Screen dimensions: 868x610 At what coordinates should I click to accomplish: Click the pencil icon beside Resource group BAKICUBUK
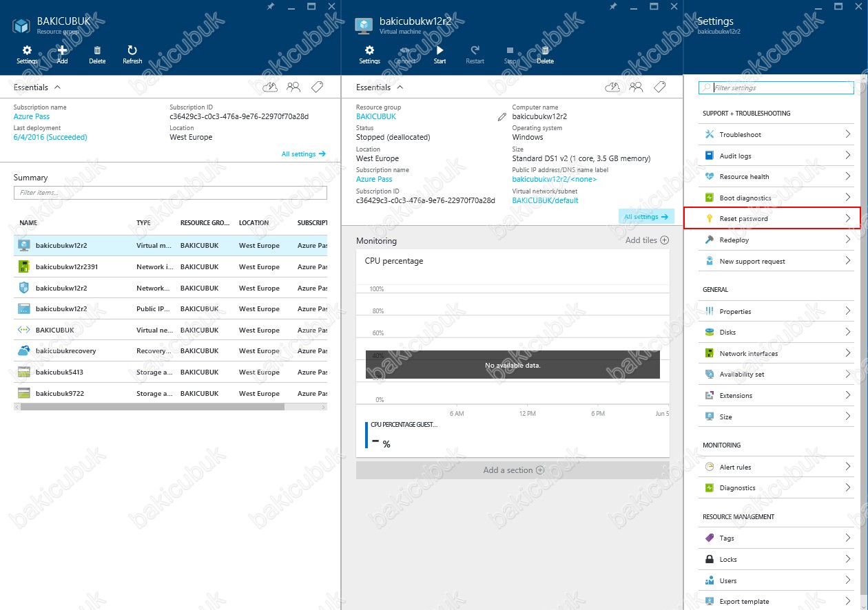pos(502,117)
